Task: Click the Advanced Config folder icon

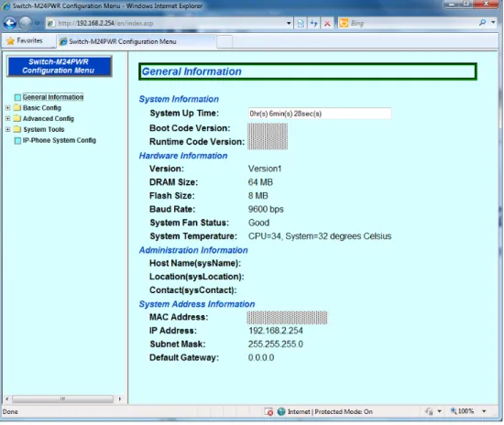Action: coord(17,118)
